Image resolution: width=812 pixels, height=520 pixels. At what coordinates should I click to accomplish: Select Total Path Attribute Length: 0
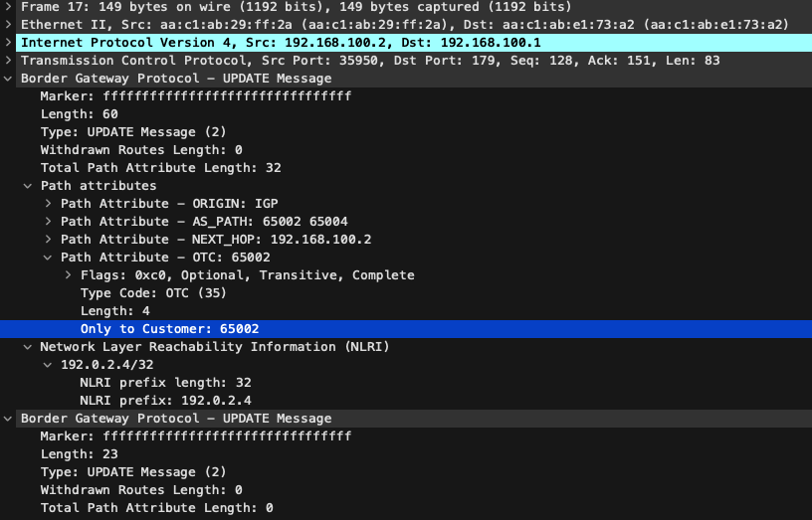[157, 508]
